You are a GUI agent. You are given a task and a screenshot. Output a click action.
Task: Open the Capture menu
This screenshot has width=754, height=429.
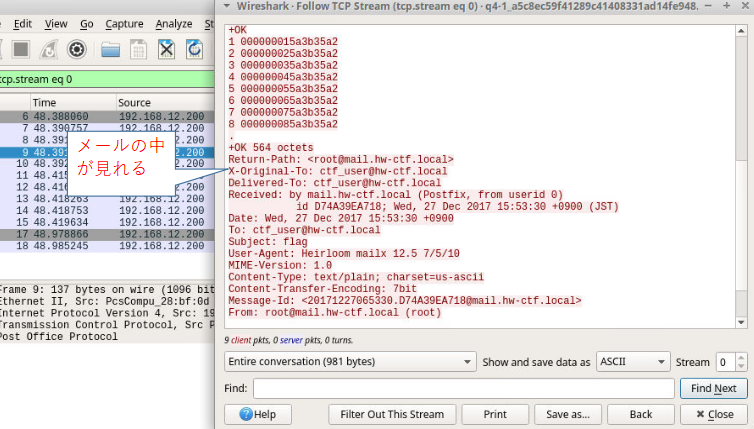coord(124,24)
